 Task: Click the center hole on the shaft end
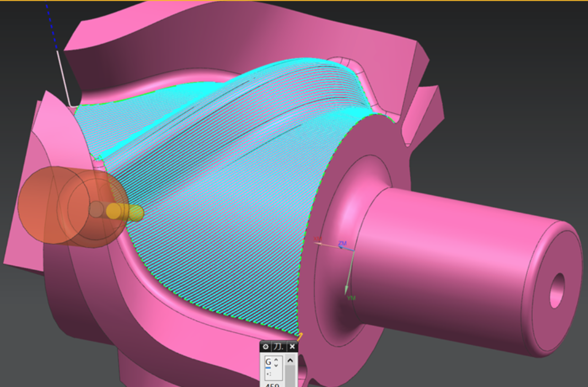(x=557, y=291)
